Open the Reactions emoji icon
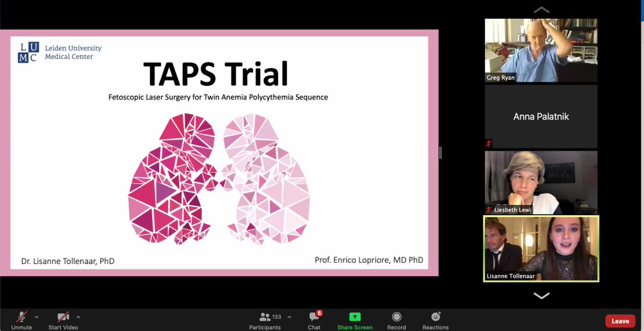Screen dimensions: 644x331 point(436,317)
